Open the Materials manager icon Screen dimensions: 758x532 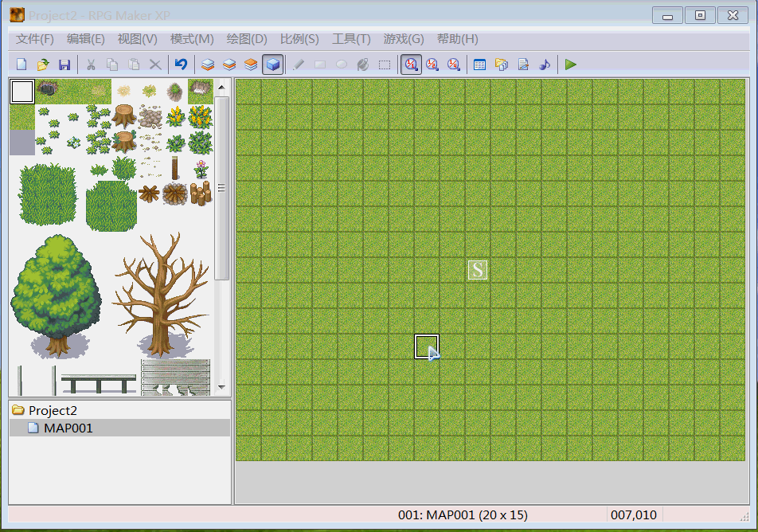[x=502, y=65]
